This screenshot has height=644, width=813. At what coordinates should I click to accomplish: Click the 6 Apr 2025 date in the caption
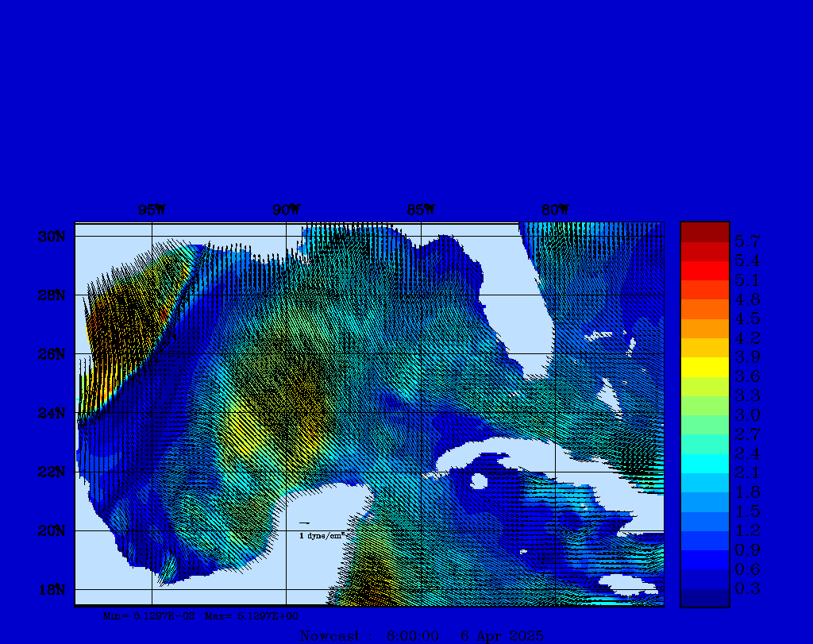pyautogui.click(x=503, y=636)
